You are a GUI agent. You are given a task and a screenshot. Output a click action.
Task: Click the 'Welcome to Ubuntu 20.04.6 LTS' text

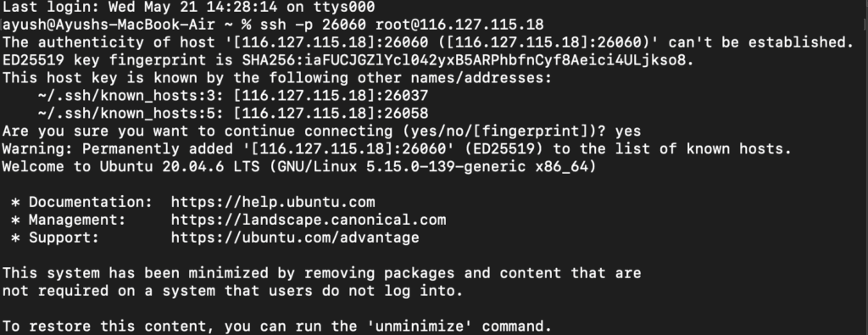131,166
